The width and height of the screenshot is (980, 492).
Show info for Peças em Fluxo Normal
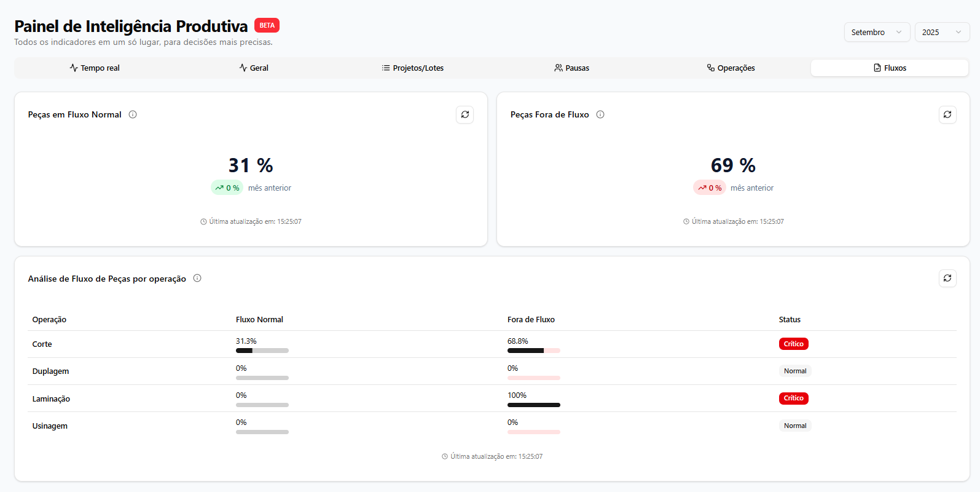133,114
